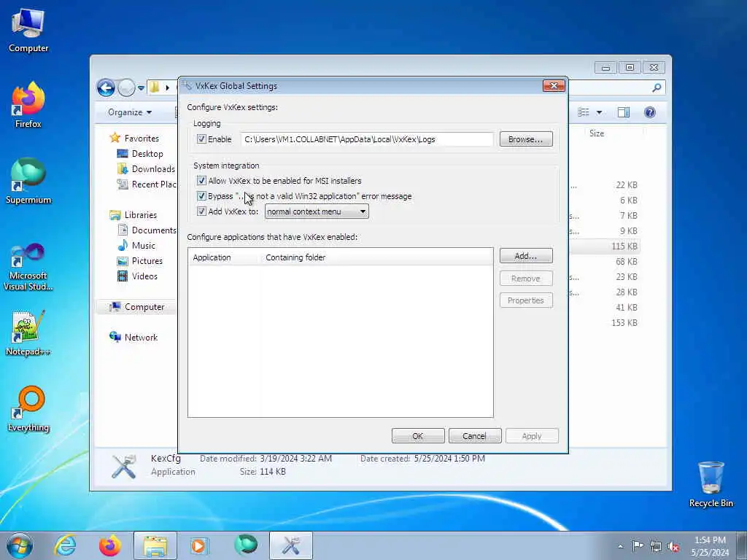Open Recent Places in the navigation pane

[x=153, y=184]
